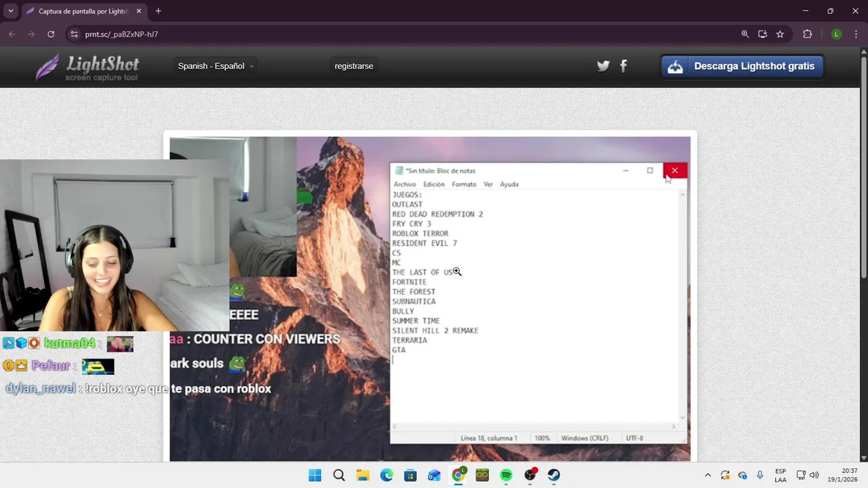Image resolution: width=868 pixels, height=488 pixels.
Task: Click the sync arrows tray icon
Action: tap(725, 475)
